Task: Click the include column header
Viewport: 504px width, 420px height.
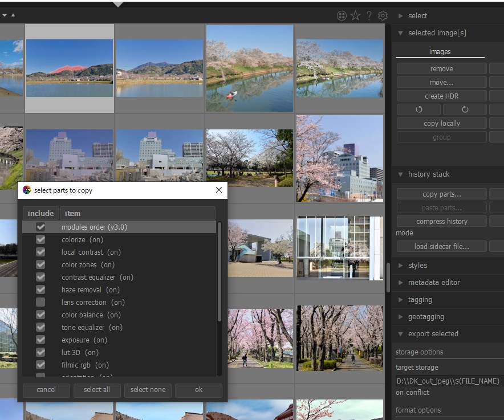Action: point(40,213)
